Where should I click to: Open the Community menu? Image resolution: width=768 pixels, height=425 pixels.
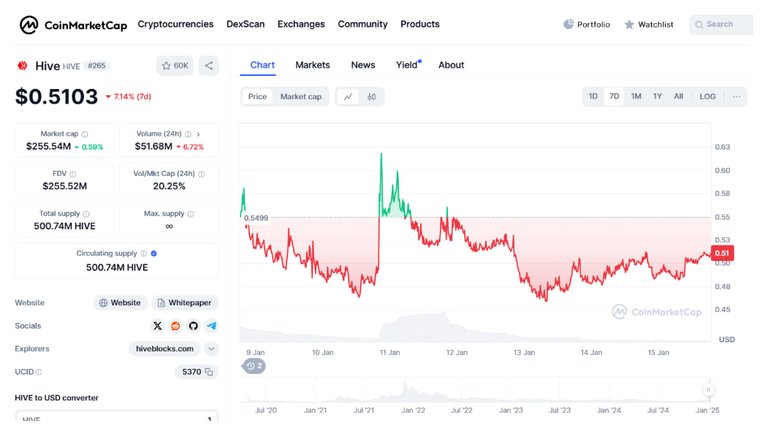point(362,24)
